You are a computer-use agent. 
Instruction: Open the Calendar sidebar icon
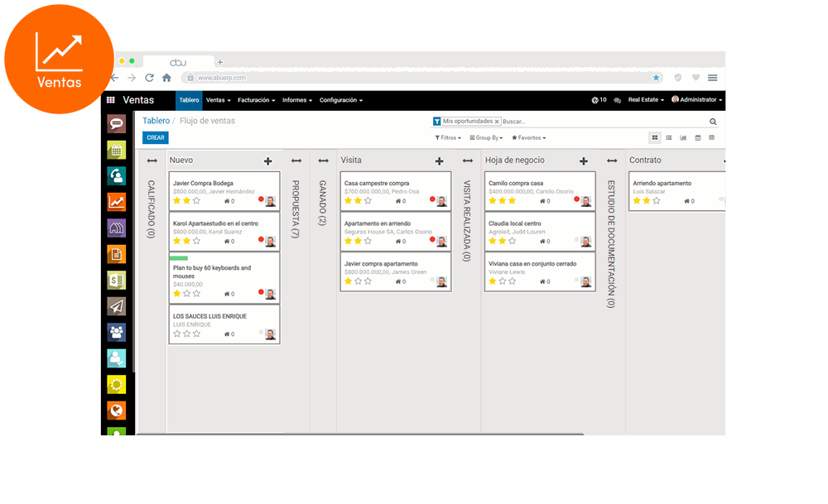click(x=117, y=150)
